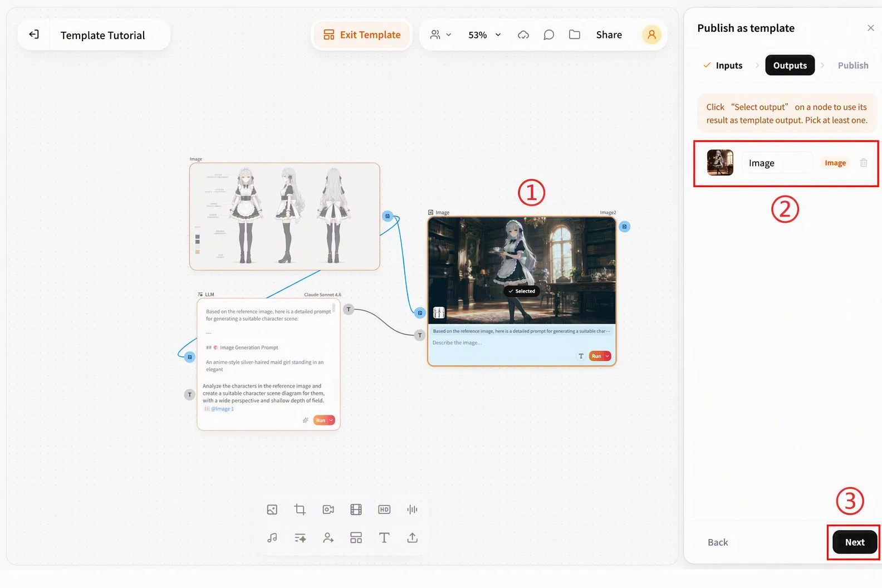
Task: Click the upload icon in bottom toolbar
Action: 412,537
